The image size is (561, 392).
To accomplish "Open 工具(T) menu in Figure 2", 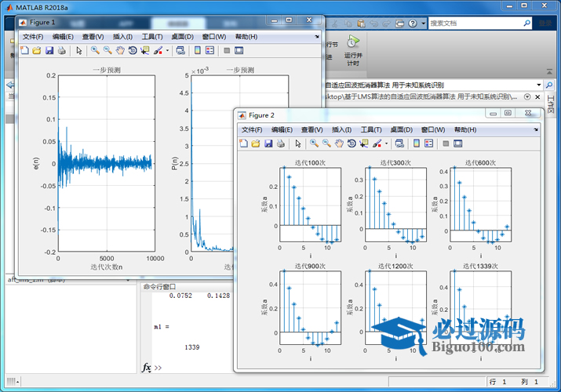I will pos(371,129).
